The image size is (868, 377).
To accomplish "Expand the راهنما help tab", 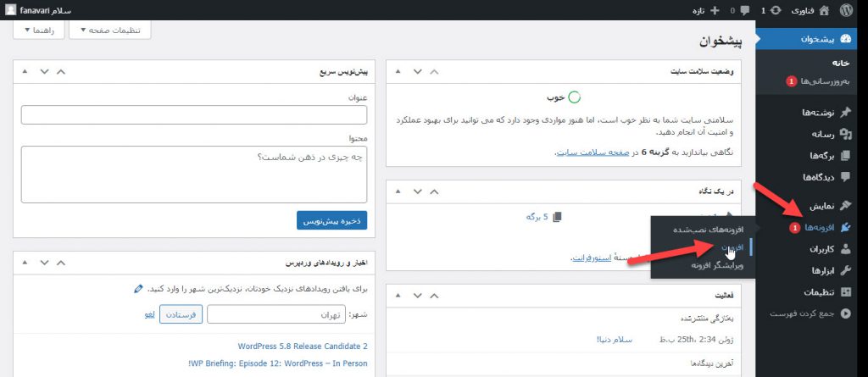I will 39,30.
